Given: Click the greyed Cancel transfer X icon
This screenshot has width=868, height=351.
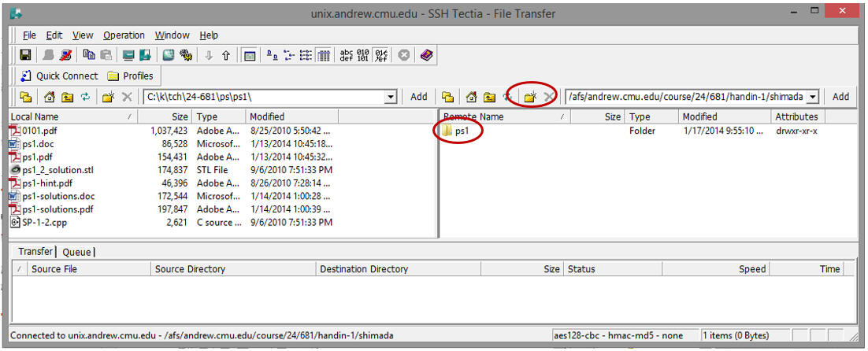Looking at the screenshot, I should pyautogui.click(x=403, y=55).
